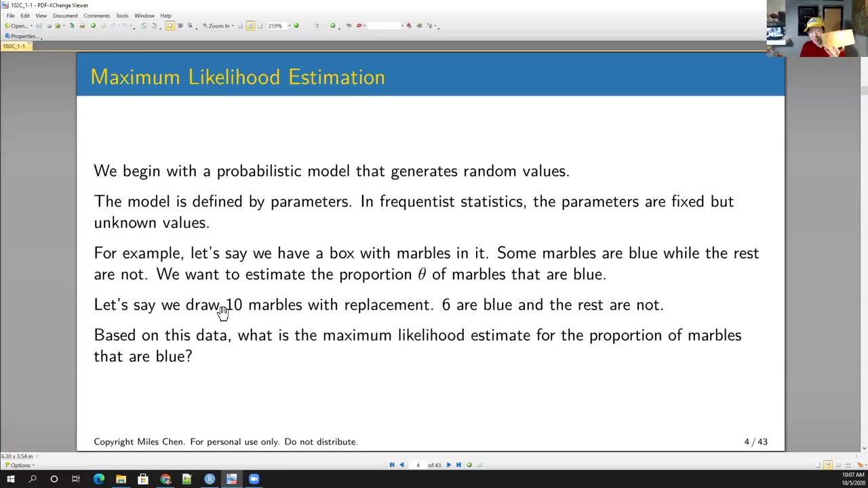
Task: Click the webcam video thumbnail
Action: (817, 28)
